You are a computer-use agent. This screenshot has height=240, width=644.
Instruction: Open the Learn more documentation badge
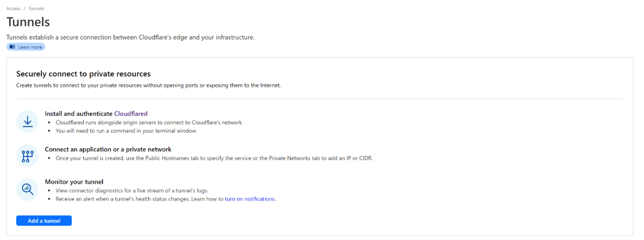tap(26, 47)
